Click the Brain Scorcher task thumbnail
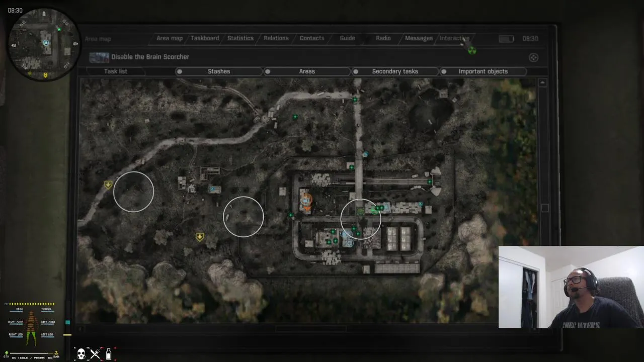The image size is (644, 362). tap(99, 57)
